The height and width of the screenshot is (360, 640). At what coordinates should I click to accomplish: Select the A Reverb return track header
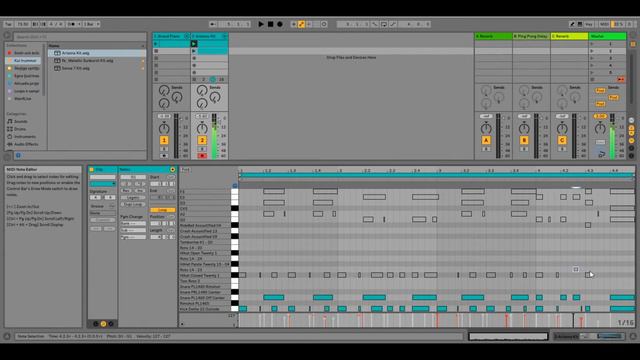pyautogui.click(x=493, y=36)
